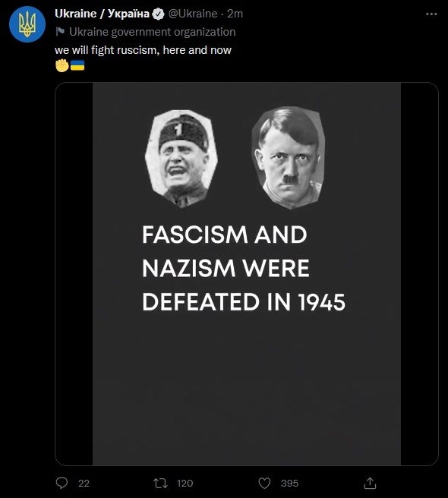The width and height of the screenshot is (448, 498).
Task: Reply using the speech bubble icon
Action: pyautogui.click(x=62, y=483)
